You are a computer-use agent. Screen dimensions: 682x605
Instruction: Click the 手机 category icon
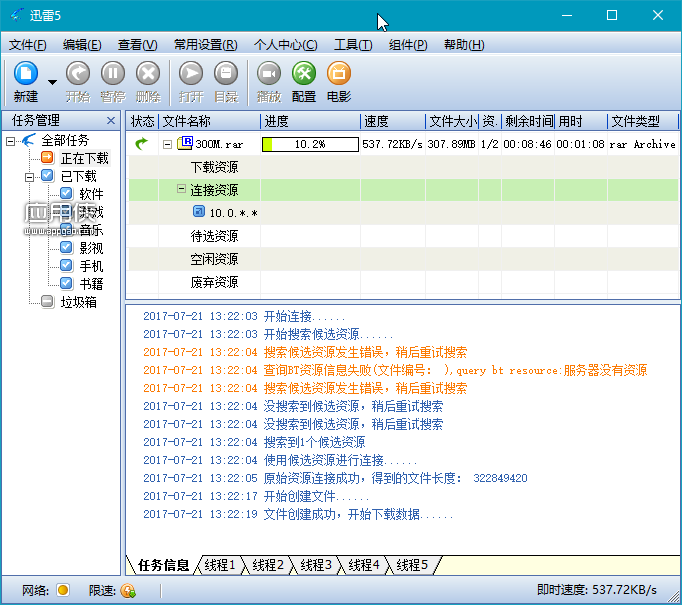[x=66, y=265]
